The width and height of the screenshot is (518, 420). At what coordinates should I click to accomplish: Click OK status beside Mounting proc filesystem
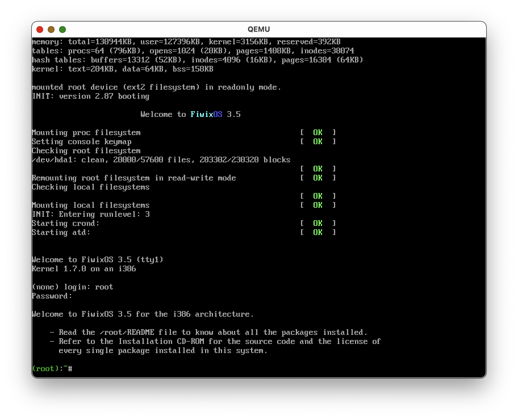point(318,133)
